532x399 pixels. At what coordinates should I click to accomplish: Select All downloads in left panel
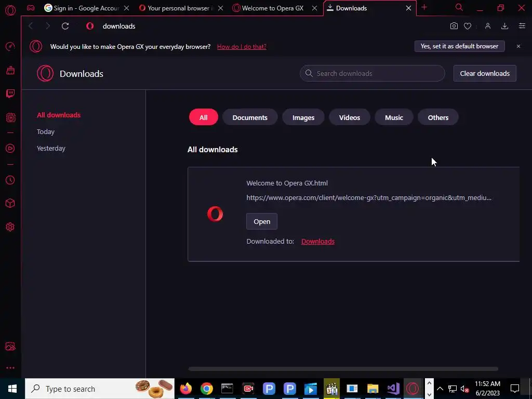pyautogui.click(x=59, y=115)
